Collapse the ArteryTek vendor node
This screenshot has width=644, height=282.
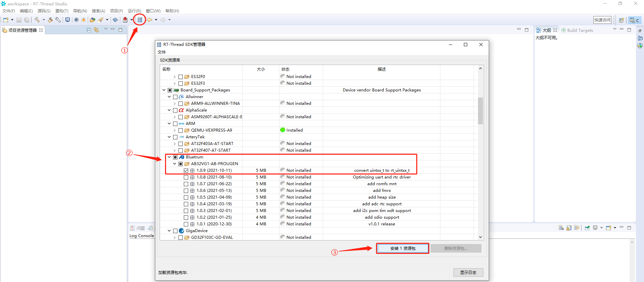point(169,137)
